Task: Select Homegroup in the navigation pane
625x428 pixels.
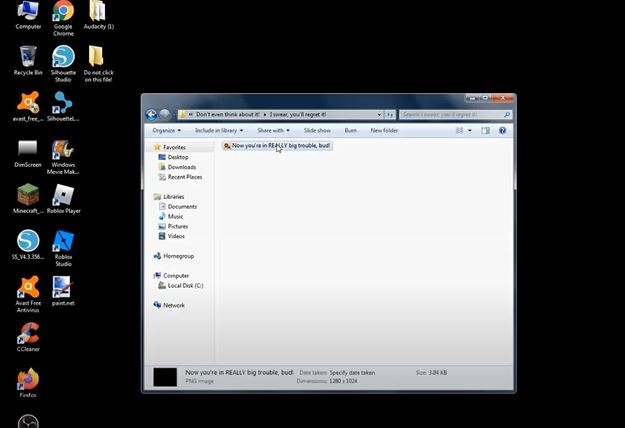Action: pyautogui.click(x=178, y=256)
